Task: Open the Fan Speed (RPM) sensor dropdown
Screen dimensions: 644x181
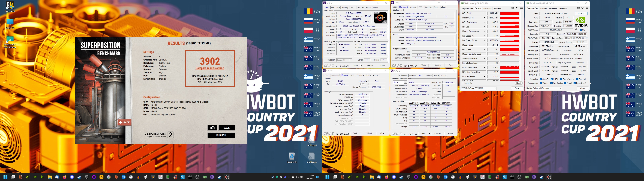Action: [x=485, y=40]
